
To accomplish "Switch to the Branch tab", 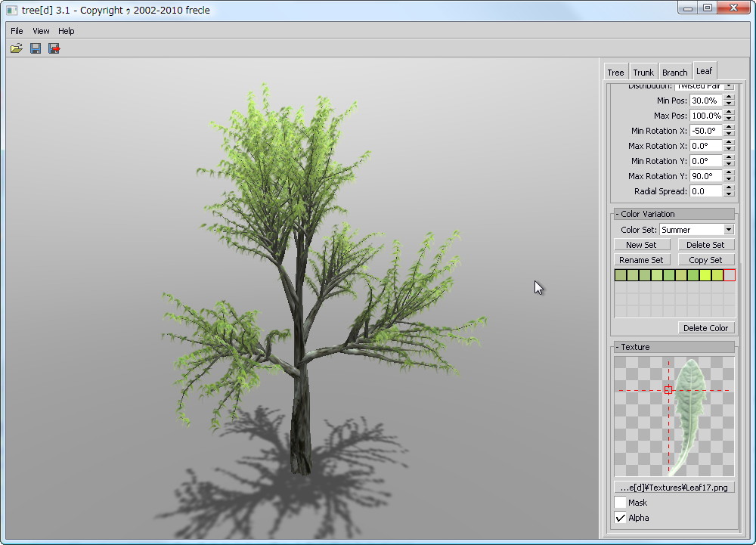I will pyautogui.click(x=674, y=71).
